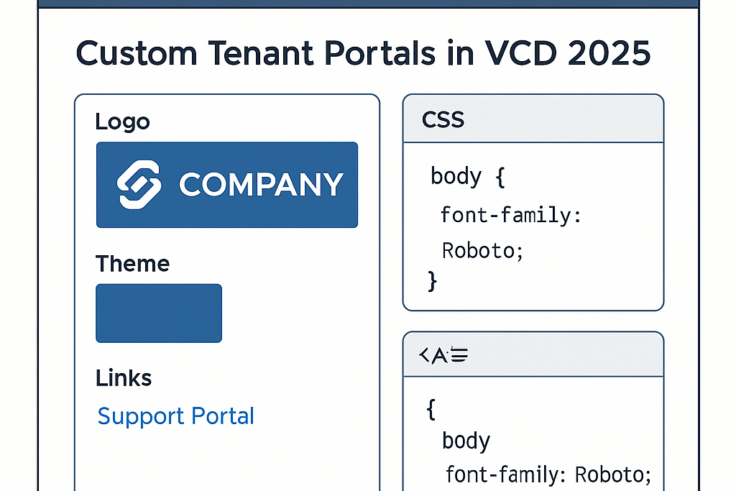Select the "Roboto;" value in CSS panel
The image size is (736, 491).
tap(482, 250)
